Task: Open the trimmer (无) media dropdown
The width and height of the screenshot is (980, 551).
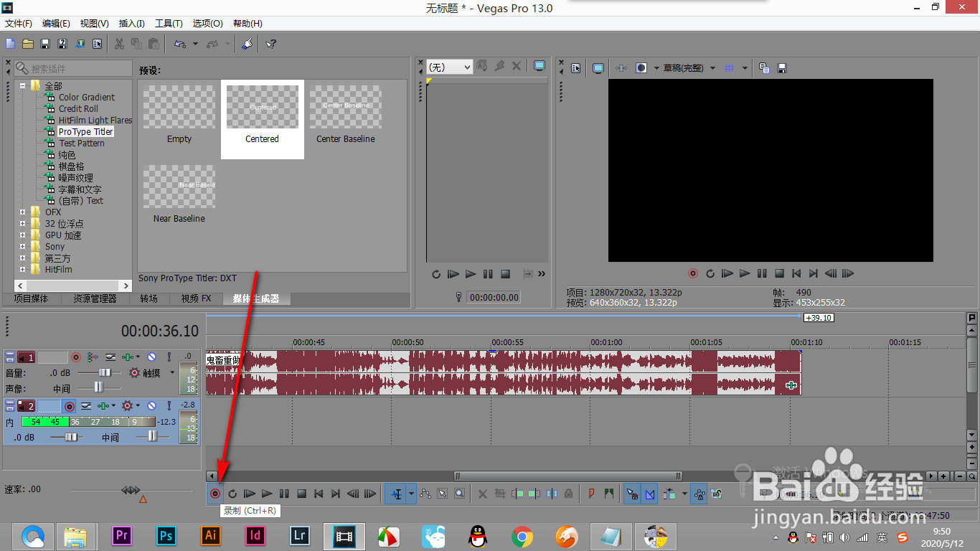Action: (449, 67)
